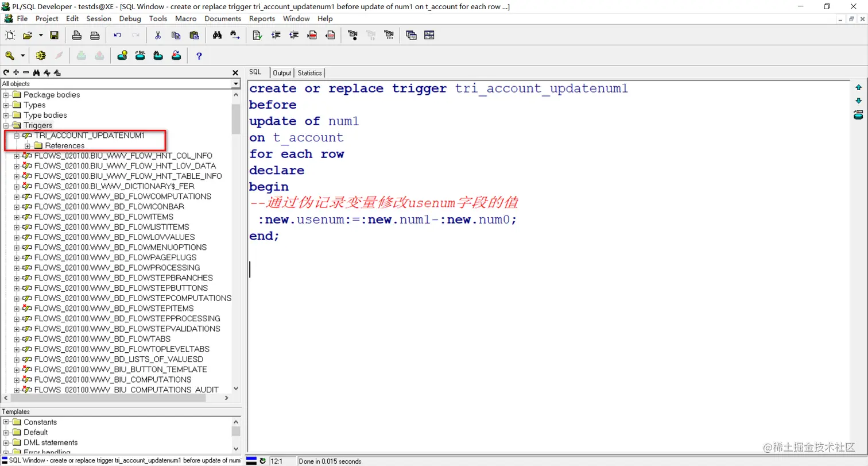Open the dropdown arrow next to key icon
The height and width of the screenshot is (466, 868).
click(23, 56)
